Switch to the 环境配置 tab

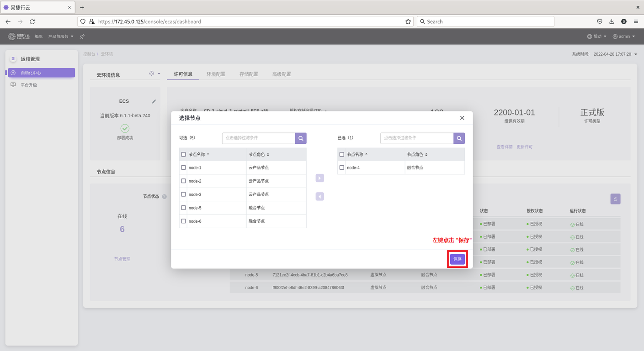coord(216,74)
